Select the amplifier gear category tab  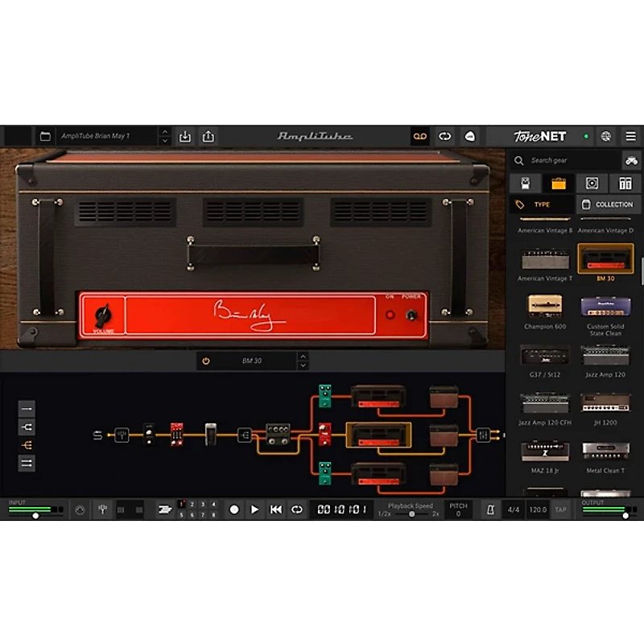pyautogui.click(x=559, y=184)
